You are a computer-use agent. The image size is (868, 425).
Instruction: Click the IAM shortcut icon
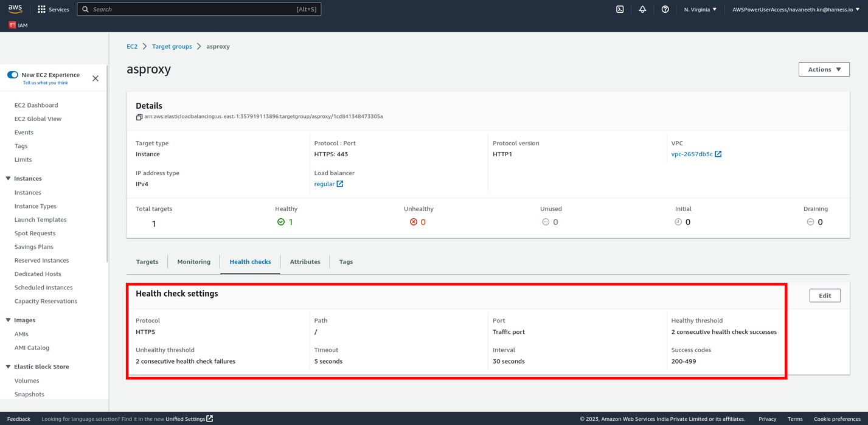(13, 26)
